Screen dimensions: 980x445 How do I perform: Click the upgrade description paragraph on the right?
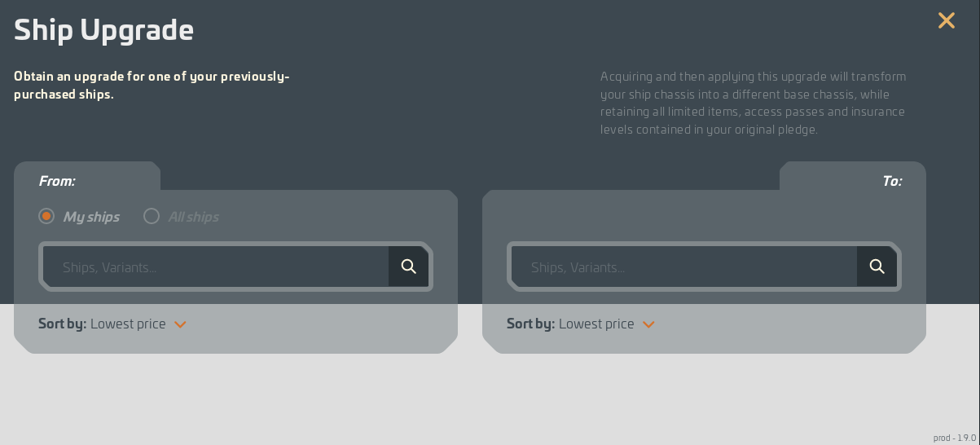pyautogui.click(x=753, y=103)
